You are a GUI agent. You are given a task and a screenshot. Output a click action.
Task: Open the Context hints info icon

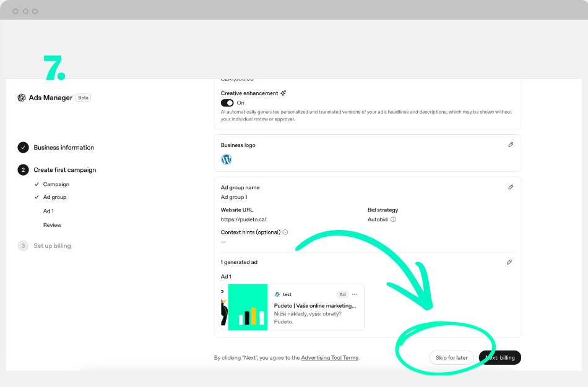point(285,232)
